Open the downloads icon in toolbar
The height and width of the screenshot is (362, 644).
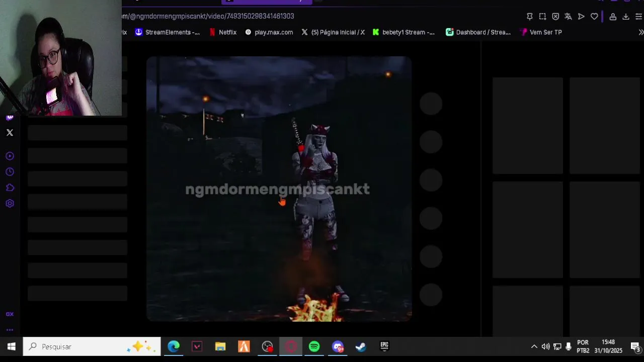pos(626,17)
